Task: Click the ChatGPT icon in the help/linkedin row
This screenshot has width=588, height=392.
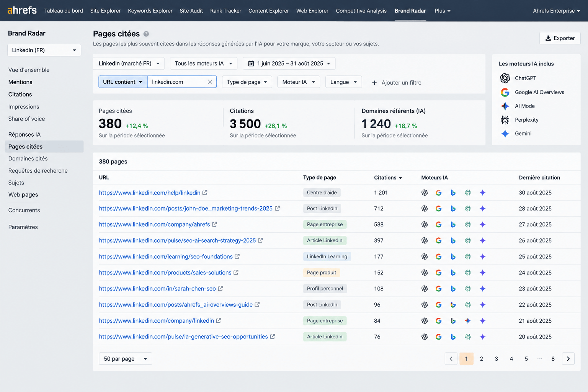Action: pos(425,193)
